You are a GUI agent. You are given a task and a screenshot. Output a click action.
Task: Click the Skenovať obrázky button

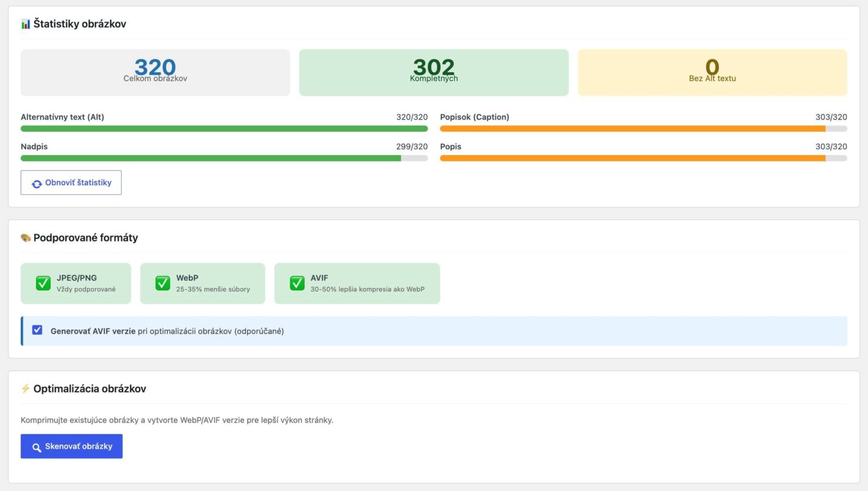pyautogui.click(x=72, y=446)
